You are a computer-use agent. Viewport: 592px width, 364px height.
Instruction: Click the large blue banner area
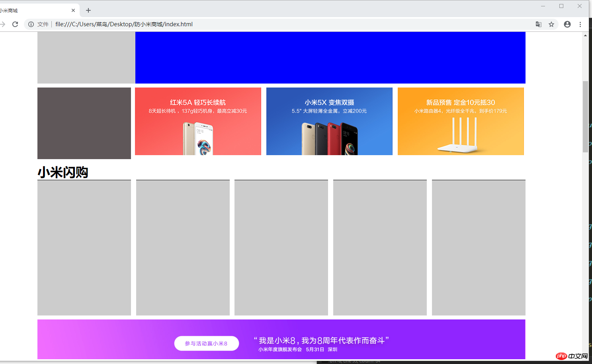[330, 58]
